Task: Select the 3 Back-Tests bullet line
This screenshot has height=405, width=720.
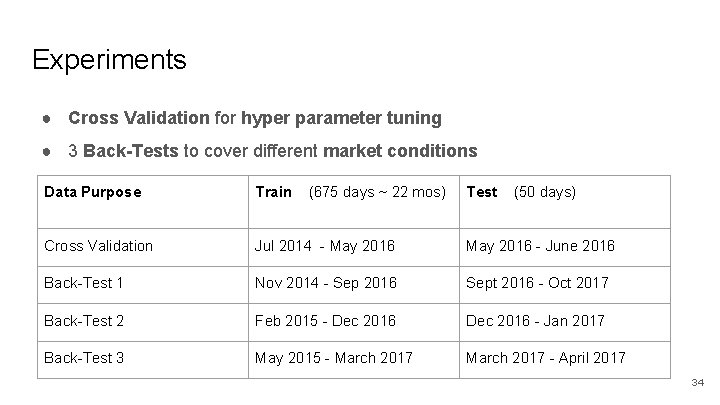Action: coord(273,151)
